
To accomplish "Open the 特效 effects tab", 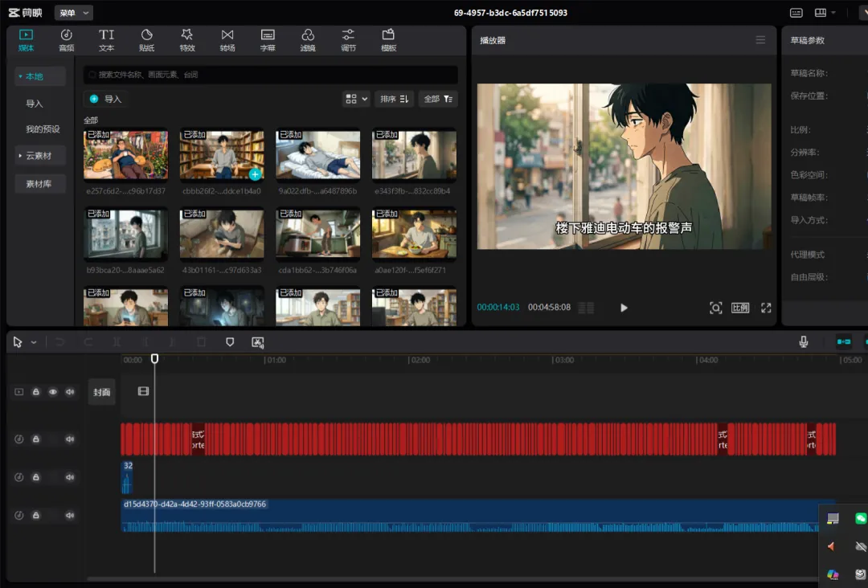I will [x=187, y=40].
